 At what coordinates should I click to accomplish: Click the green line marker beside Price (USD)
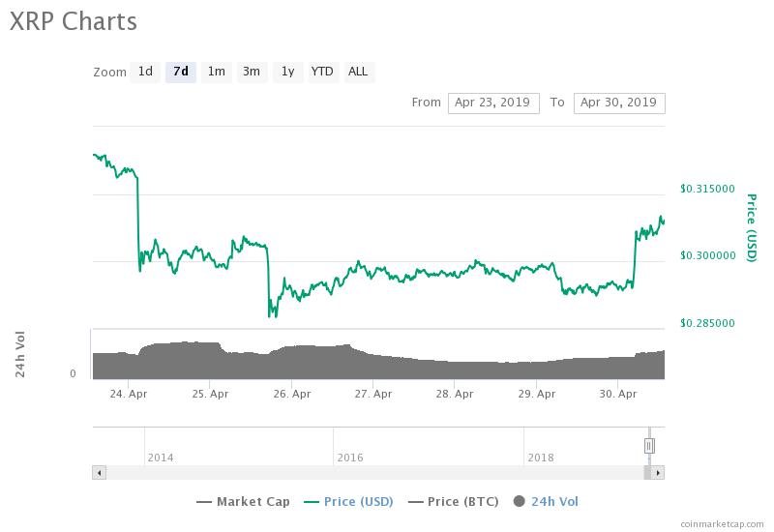coord(311,502)
